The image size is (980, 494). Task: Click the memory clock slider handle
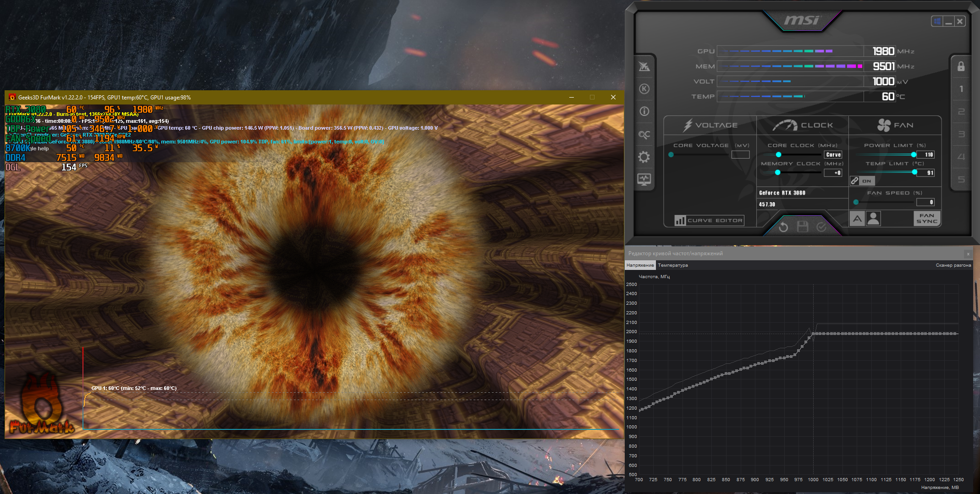[x=777, y=173]
